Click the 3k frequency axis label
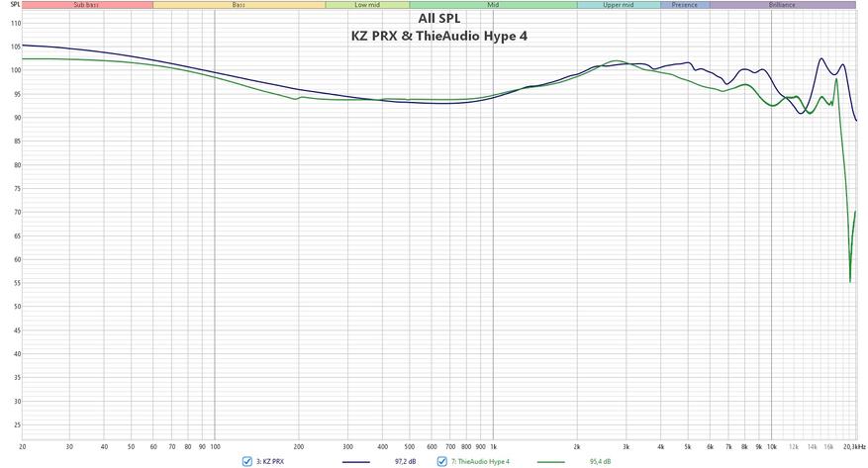Image resolution: width=868 pixels, height=468 pixels. coord(627,446)
